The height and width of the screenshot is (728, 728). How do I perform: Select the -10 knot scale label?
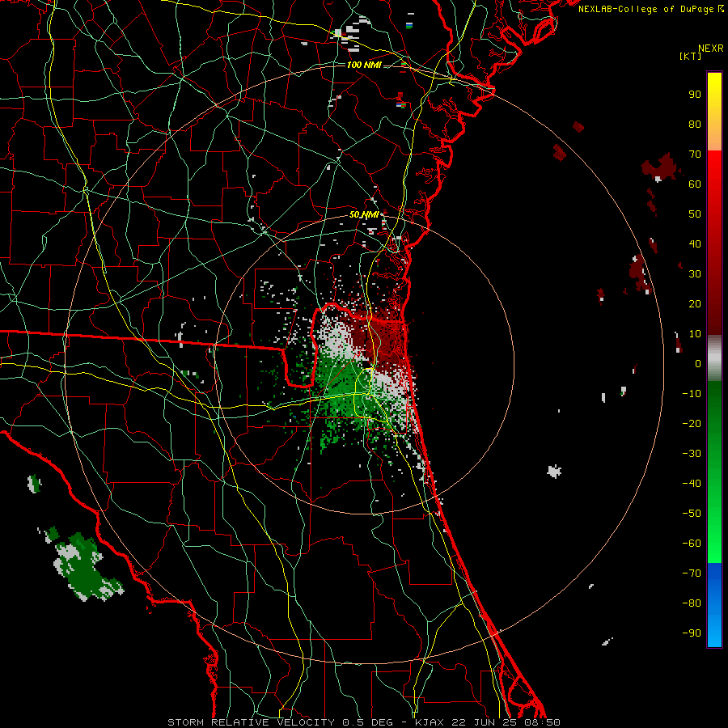692,394
